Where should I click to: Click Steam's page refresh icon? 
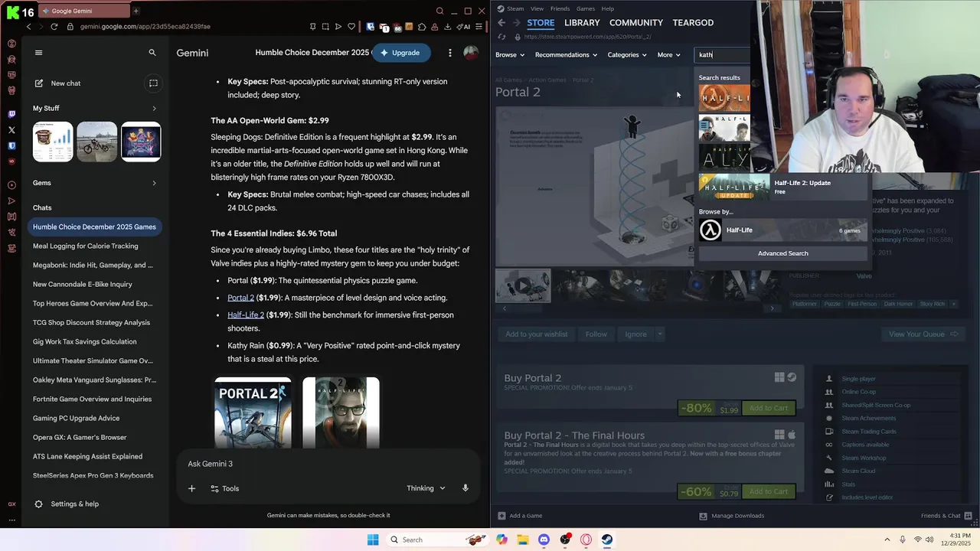click(501, 37)
